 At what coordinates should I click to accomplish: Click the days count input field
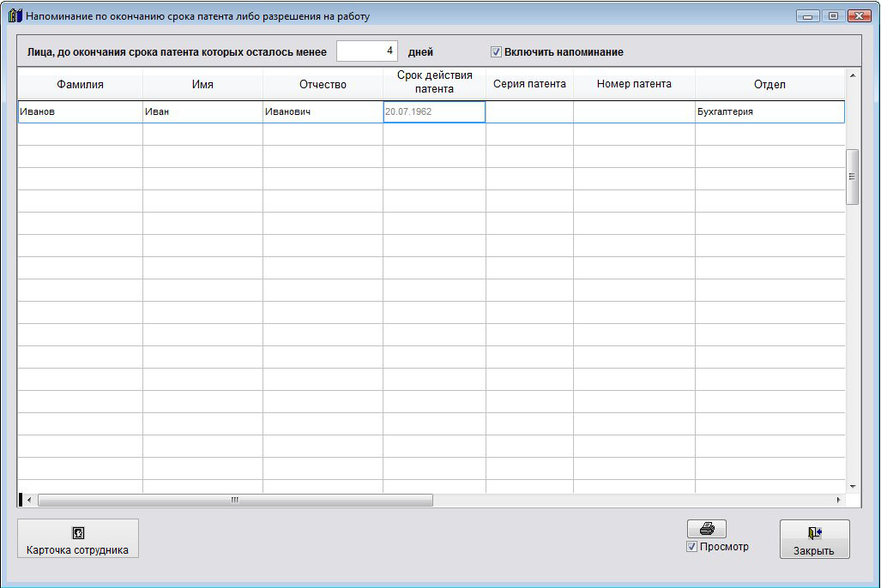pos(366,51)
